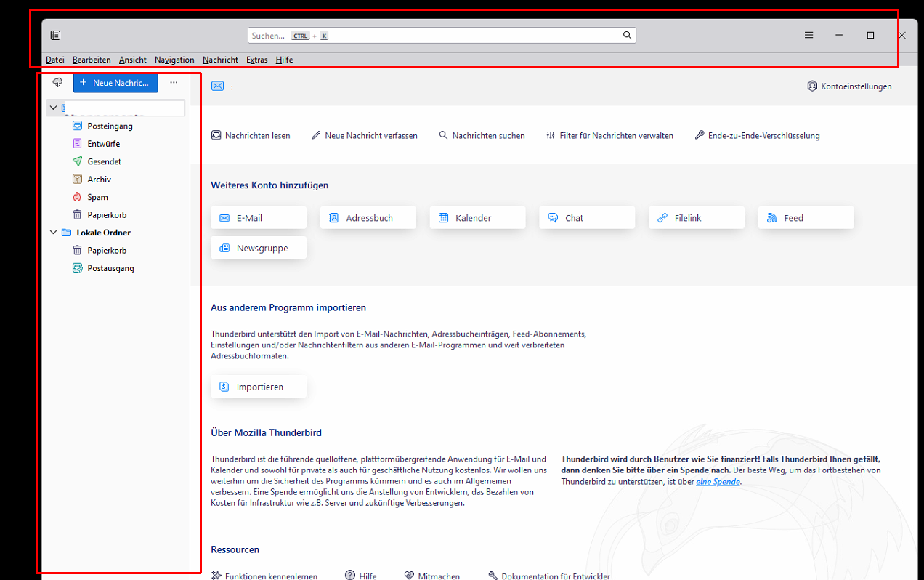
Task: Add a Chat account
Action: pos(587,218)
